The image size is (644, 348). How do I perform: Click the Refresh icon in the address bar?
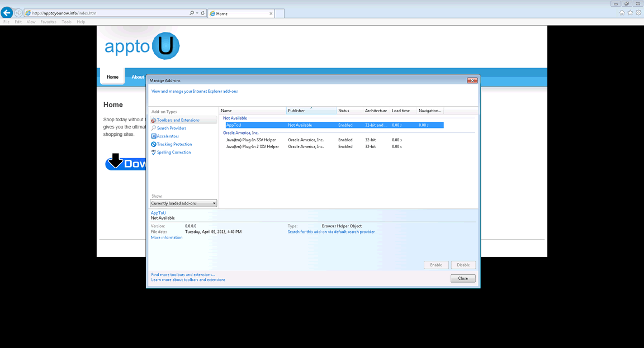coord(202,13)
